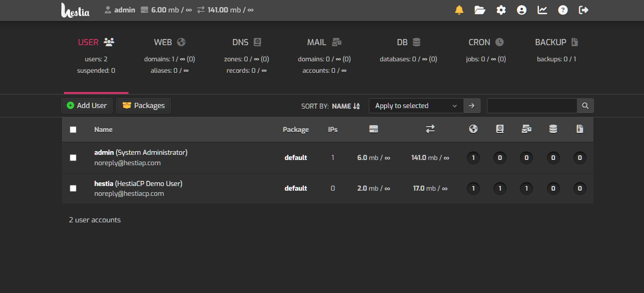Open the notifications bell icon
Screen dimensions: 644x293
click(459, 10)
